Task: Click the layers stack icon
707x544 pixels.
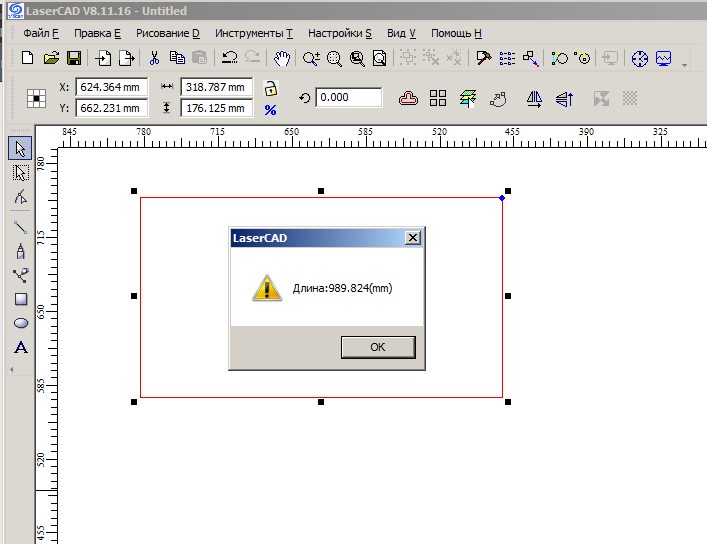Action: [468, 98]
